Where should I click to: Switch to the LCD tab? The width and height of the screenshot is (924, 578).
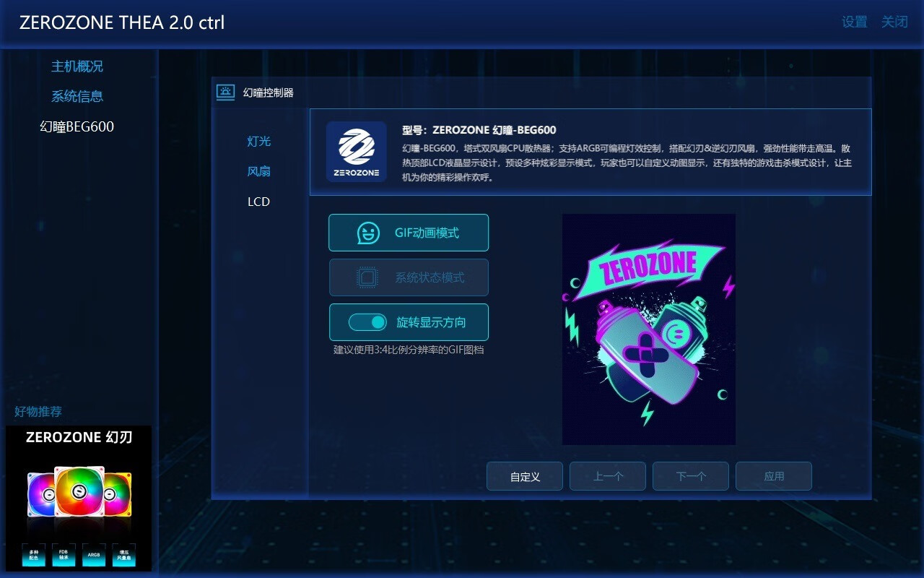coord(258,202)
